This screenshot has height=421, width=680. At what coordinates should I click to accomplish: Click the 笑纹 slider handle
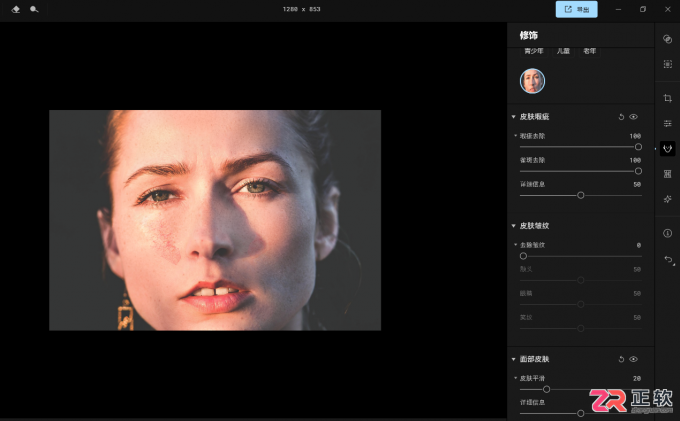point(581,329)
